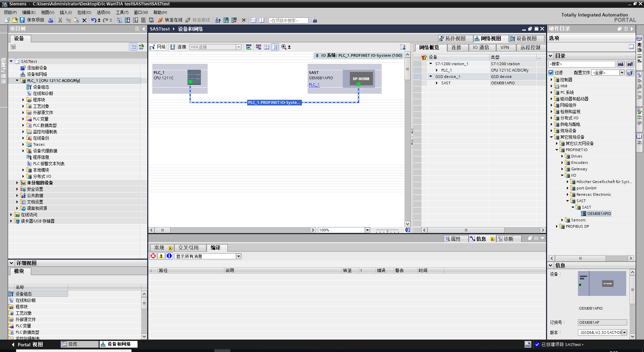Viewport: 644px width, 352px height.
Task: Click the 转至在线 button
Action: (x=170, y=20)
